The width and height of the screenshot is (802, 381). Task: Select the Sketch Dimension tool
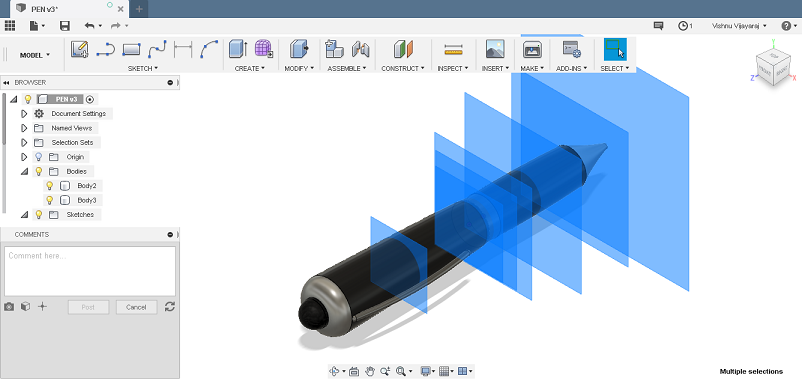click(x=183, y=49)
